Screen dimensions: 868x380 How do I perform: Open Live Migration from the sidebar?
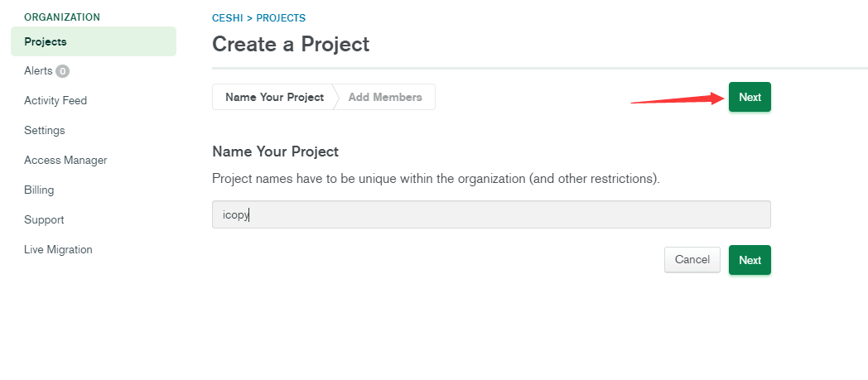click(x=58, y=249)
